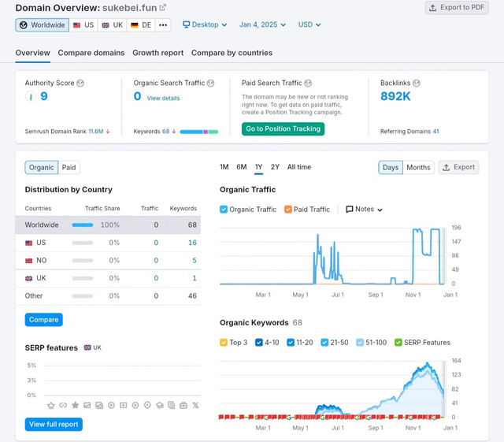Click the Go to Position Tracking button
Image resolution: width=504 pixels, height=442 pixels.
pyautogui.click(x=283, y=129)
